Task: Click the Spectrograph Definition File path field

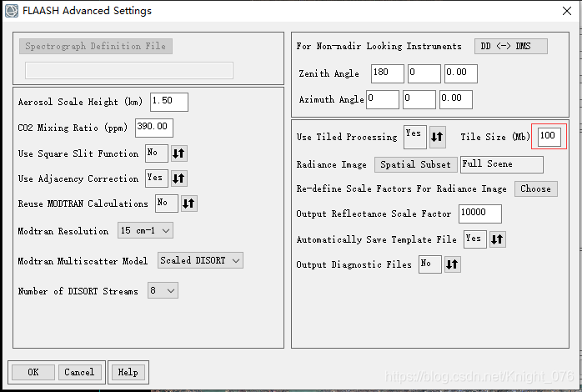Action: (129, 71)
